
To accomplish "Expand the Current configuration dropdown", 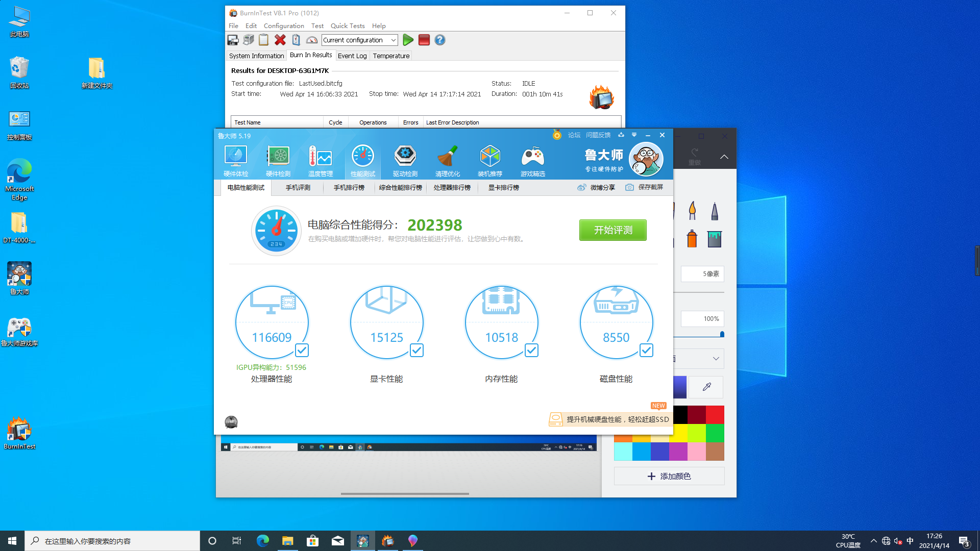I will click(x=393, y=40).
